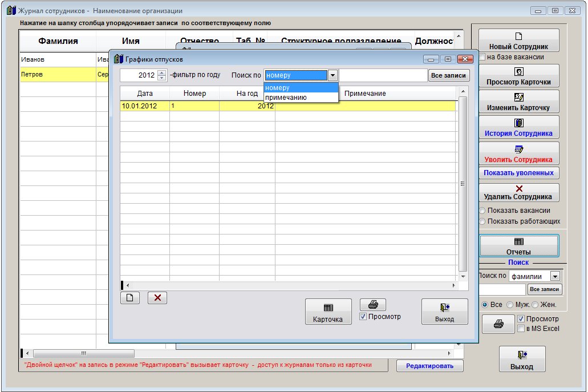The width and height of the screenshot is (588, 392).
Task: Click Уволить Сотрудника button
Action: pos(518,153)
